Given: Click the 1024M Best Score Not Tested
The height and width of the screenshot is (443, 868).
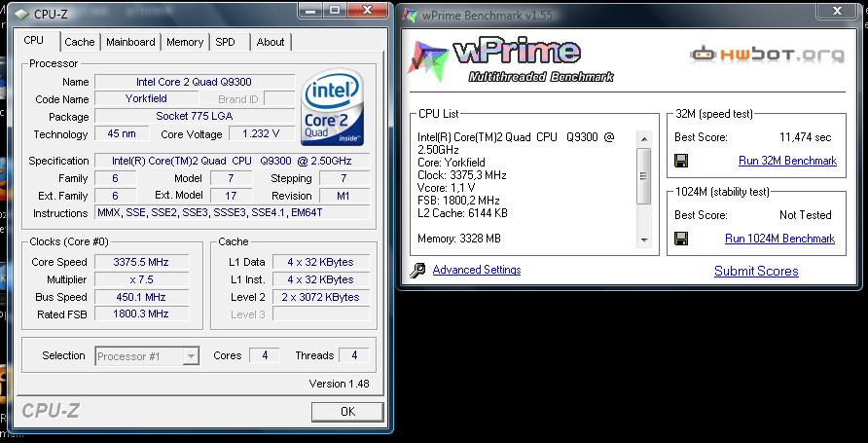Looking at the screenshot, I should click(x=806, y=215).
